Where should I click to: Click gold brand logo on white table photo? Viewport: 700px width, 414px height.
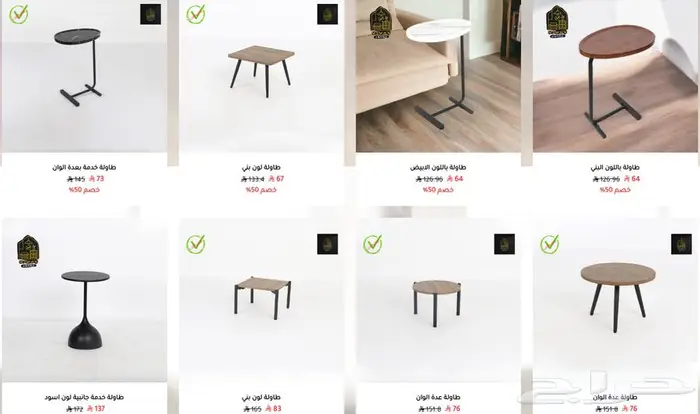381,22
